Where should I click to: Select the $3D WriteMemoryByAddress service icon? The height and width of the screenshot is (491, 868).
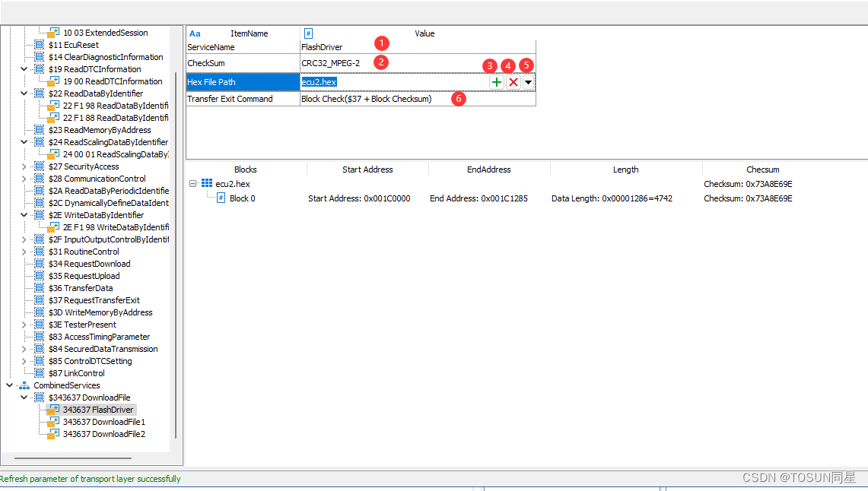pyautogui.click(x=40, y=312)
